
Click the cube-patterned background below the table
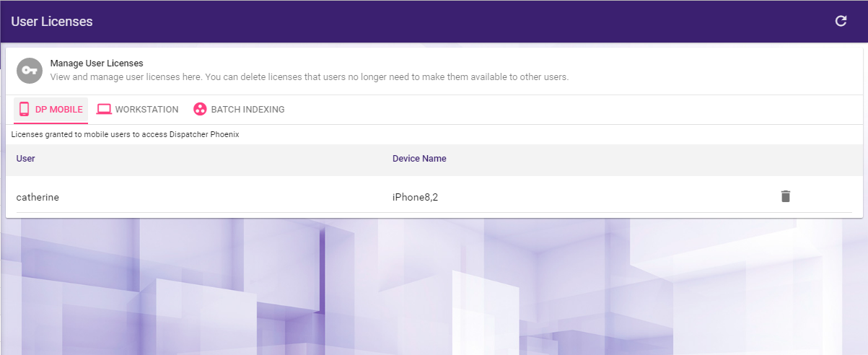tap(433, 289)
